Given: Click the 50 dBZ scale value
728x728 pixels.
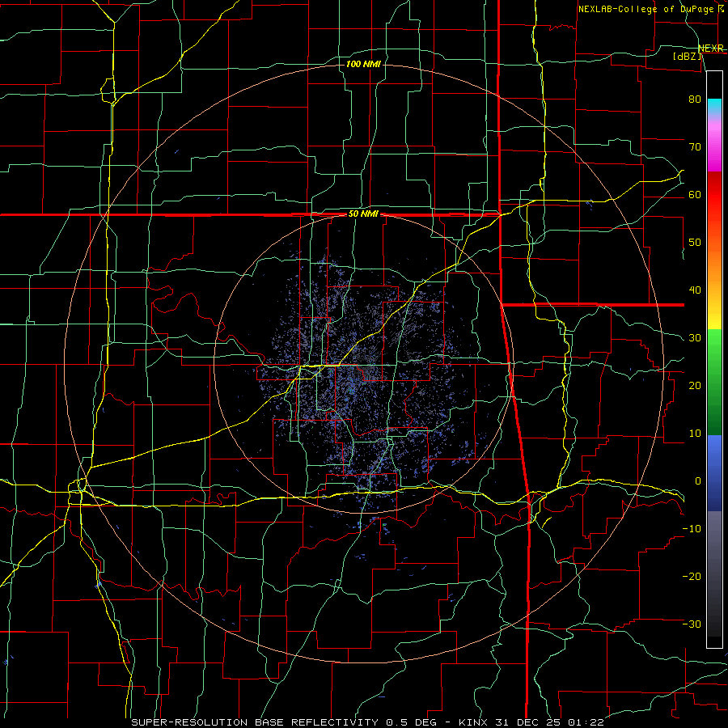Looking at the screenshot, I should click(x=695, y=243).
